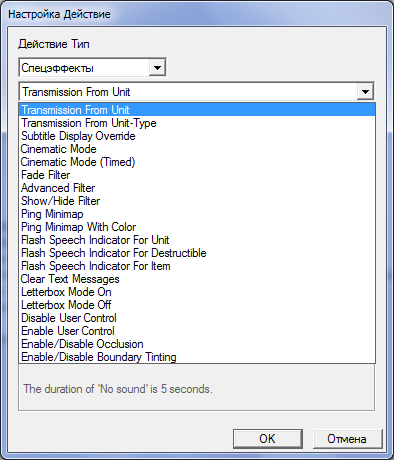Confirm with the OK button
394x460 pixels.
pyautogui.click(x=268, y=439)
